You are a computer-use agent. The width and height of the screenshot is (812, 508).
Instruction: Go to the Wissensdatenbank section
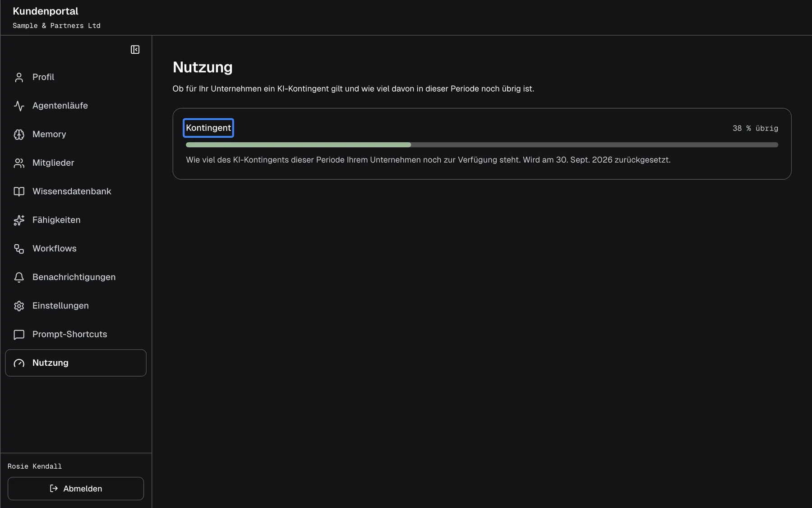(76, 191)
